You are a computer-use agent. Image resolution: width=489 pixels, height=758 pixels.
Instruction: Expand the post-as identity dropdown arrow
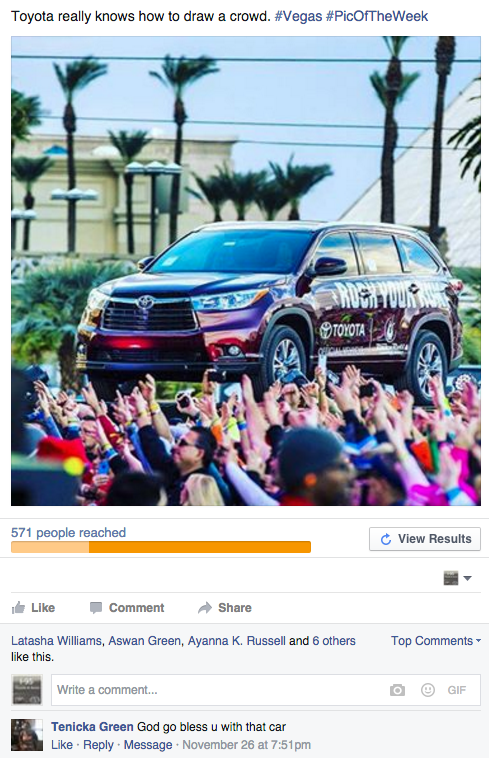(467, 578)
